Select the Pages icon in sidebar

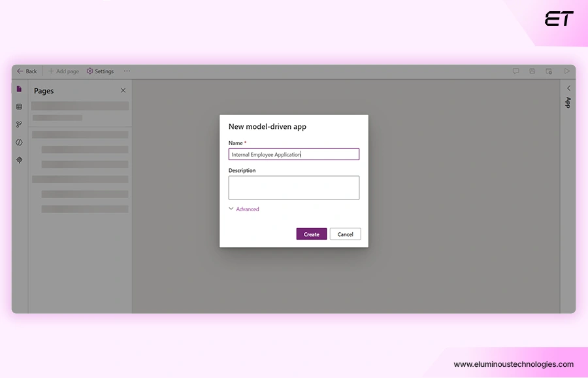tap(19, 89)
